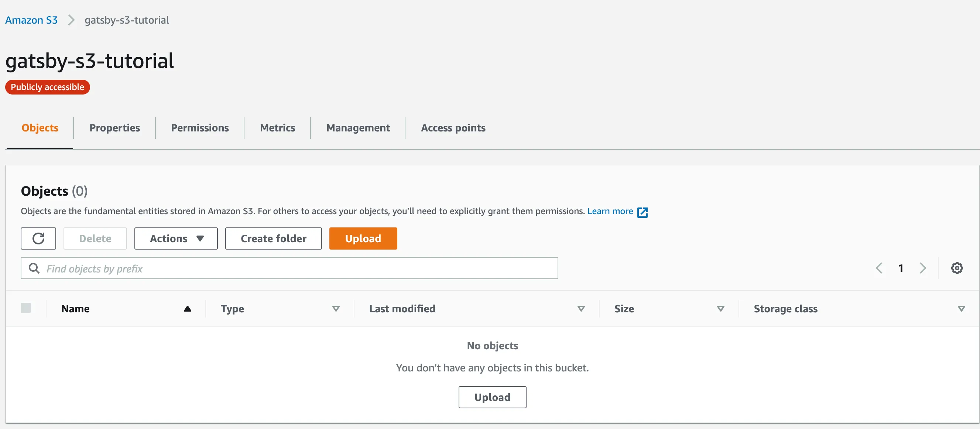Open the Type column filter
This screenshot has height=429, width=980.
(336, 309)
